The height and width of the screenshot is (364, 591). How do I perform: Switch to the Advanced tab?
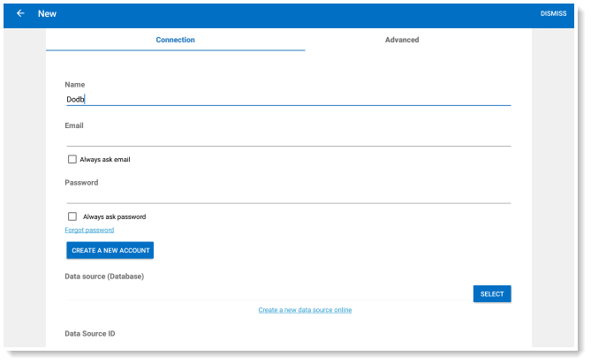(x=402, y=40)
